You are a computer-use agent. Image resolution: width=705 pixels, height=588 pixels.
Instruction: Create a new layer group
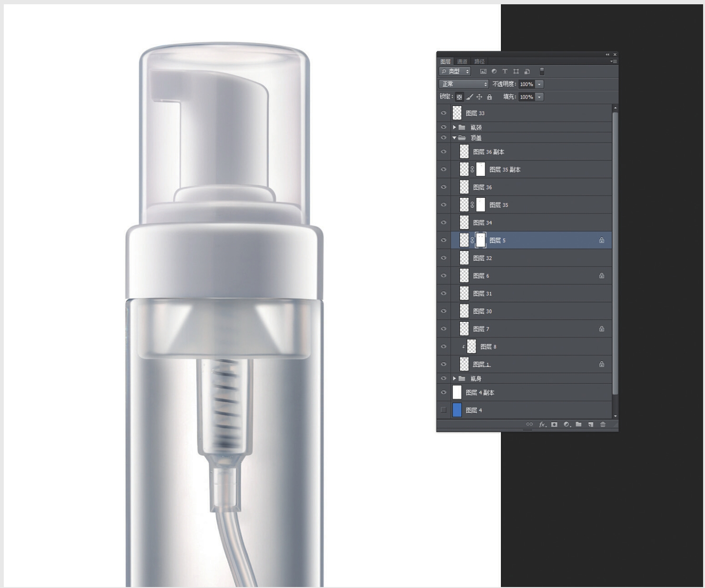point(578,424)
